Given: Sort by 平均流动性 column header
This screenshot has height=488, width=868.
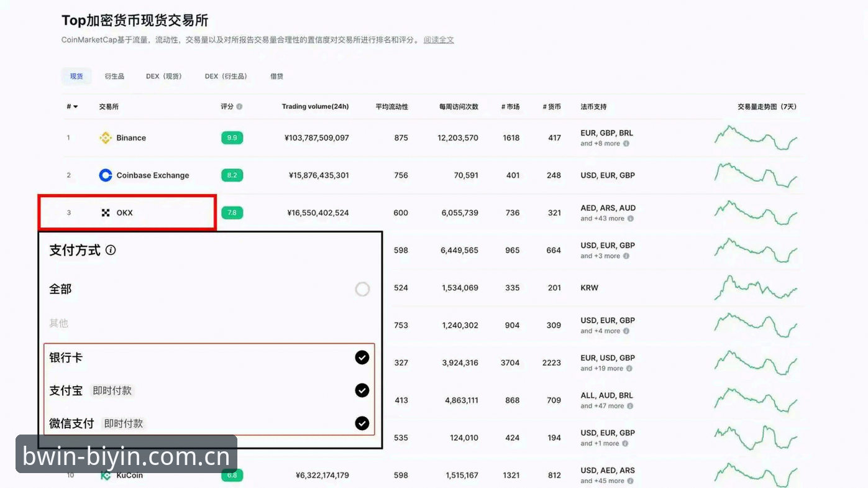Looking at the screenshot, I should click(x=392, y=107).
